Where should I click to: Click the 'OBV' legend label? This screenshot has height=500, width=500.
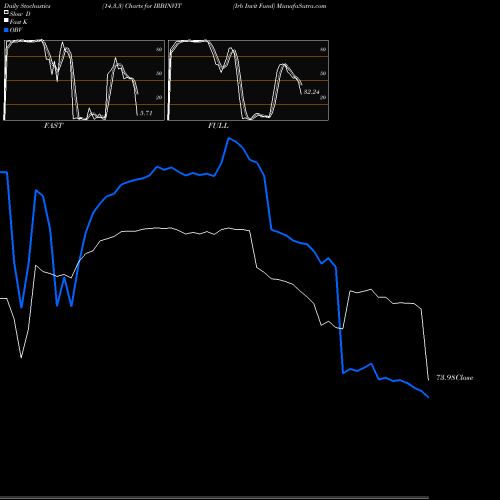[x=16, y=30]
